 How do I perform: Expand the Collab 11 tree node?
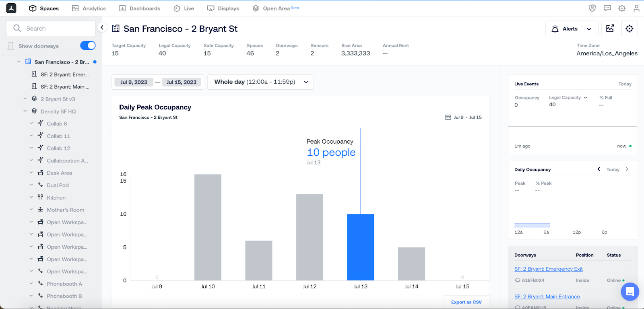[31, 136]
